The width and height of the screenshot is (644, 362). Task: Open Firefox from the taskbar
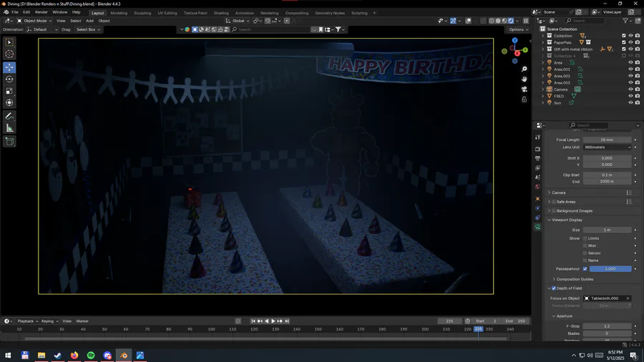point(74,355)
